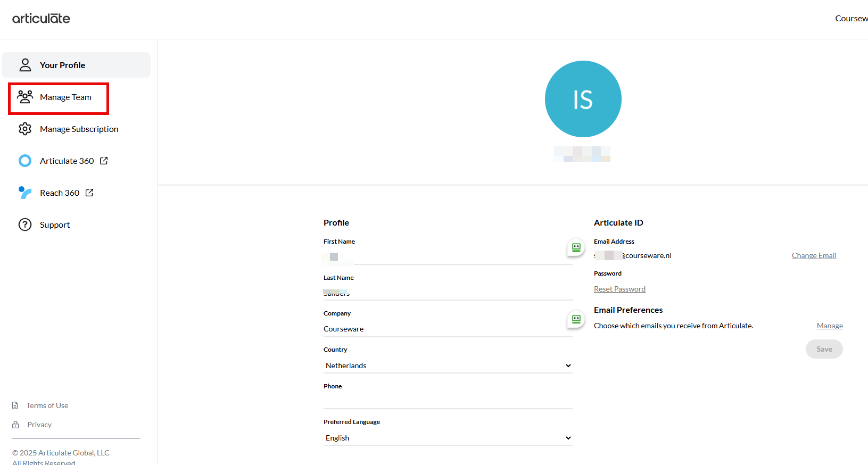Click the account name in top right corner
Image resolution: width=868 pixels, height=465 pixels.
tap(852, 19)
